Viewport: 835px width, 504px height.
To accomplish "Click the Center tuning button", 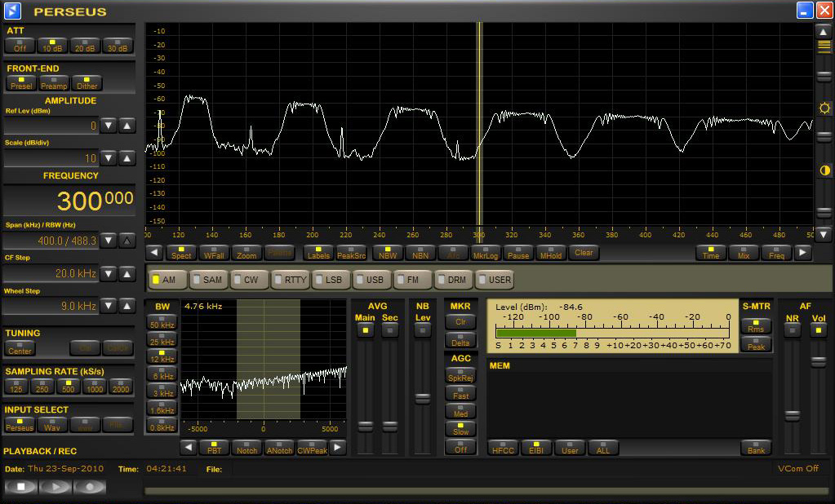I will (20, 348).
